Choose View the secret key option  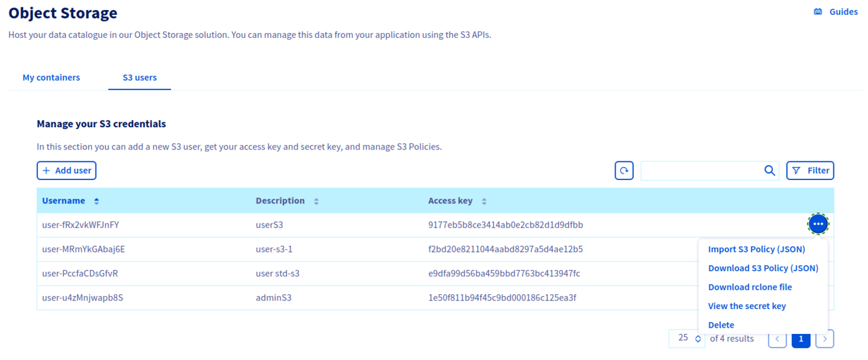tap(746, 306)
